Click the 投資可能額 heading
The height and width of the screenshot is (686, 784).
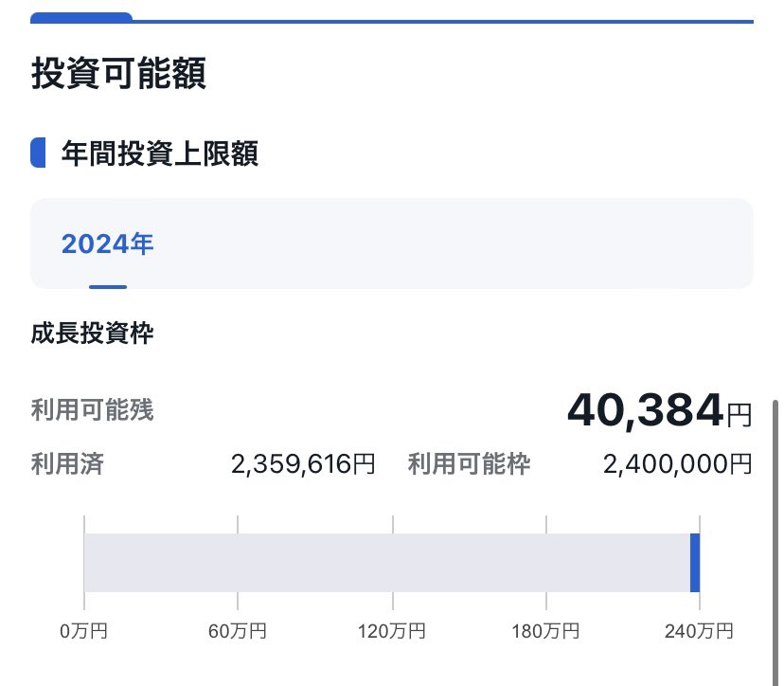point(118,73)
